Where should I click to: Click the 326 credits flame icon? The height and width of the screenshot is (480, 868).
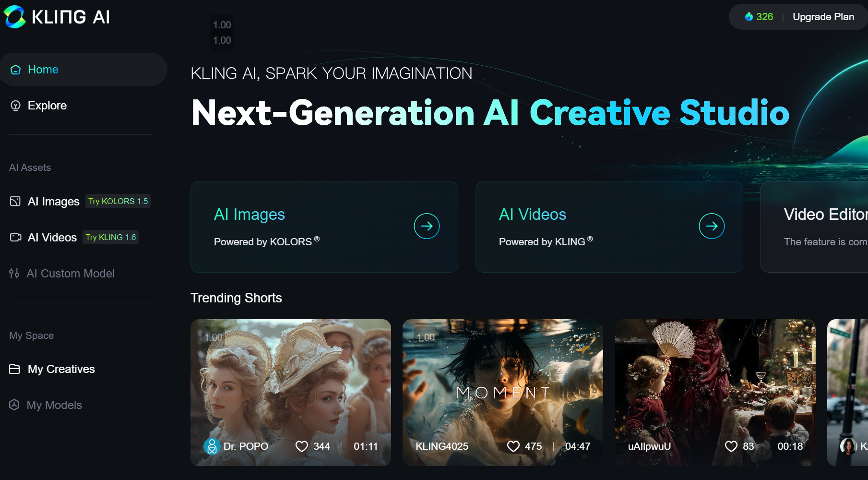pyautogui.click(x=749, y=17)
